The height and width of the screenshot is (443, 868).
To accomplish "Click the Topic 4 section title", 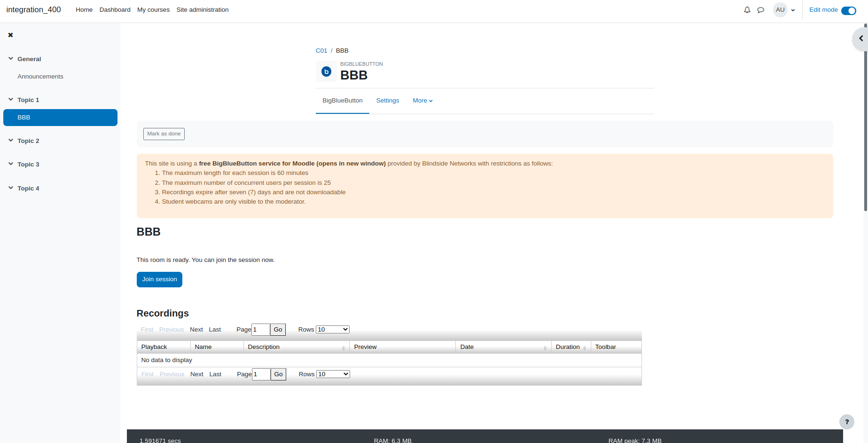I will point(28,189).
